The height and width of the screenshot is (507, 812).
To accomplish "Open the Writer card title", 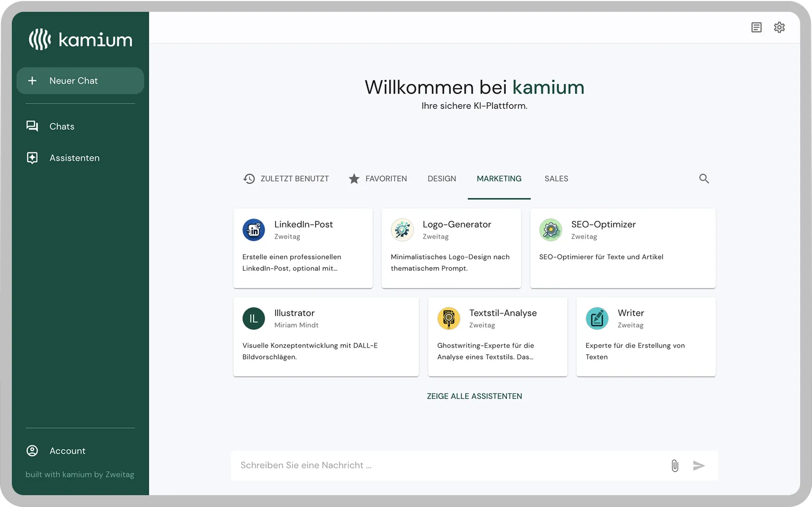I will 631,313.
